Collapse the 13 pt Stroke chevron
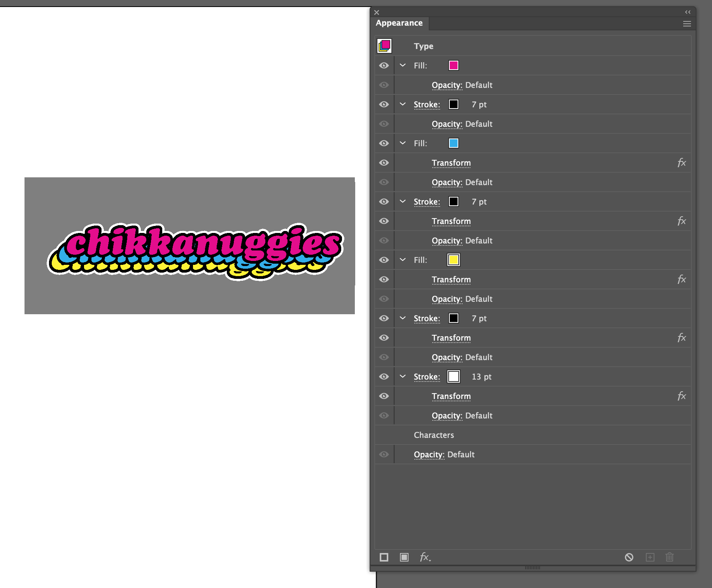The height and width of the screenshot is (588, 712). [403, 376]
